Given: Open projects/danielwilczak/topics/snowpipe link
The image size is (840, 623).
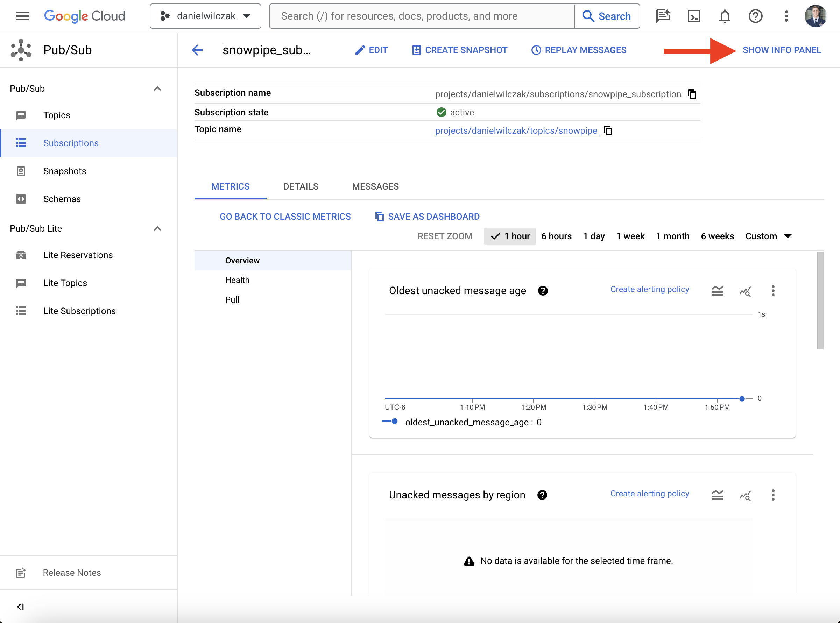Looking at the screenshot, I should pos(516,130).
